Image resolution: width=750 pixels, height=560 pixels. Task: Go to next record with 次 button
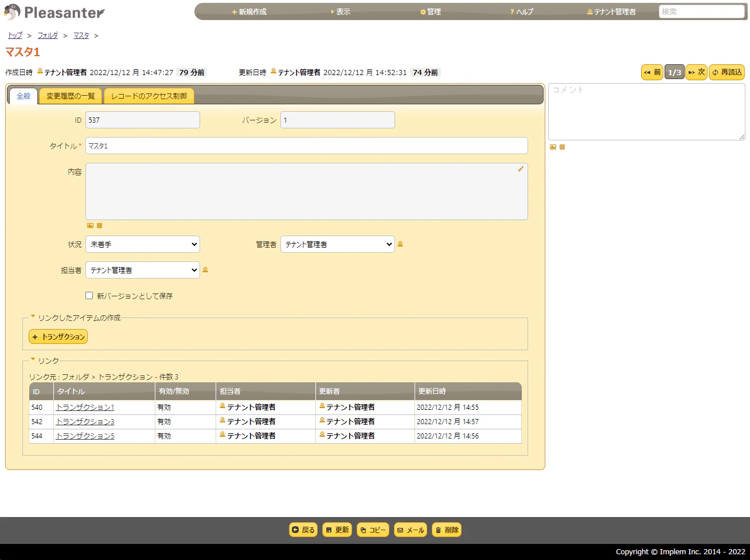click(x=697, y=72)
